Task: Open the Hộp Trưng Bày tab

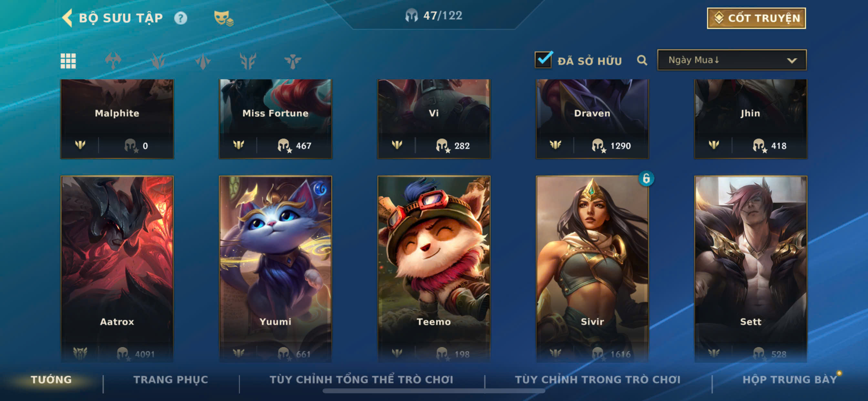Action: 790,379
